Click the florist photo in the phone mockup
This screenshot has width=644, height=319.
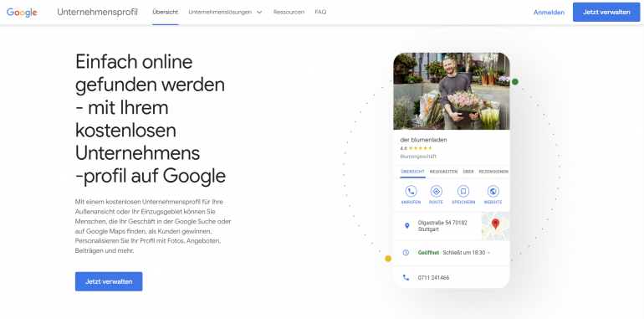pyautogui.click(x=452, y=91)
